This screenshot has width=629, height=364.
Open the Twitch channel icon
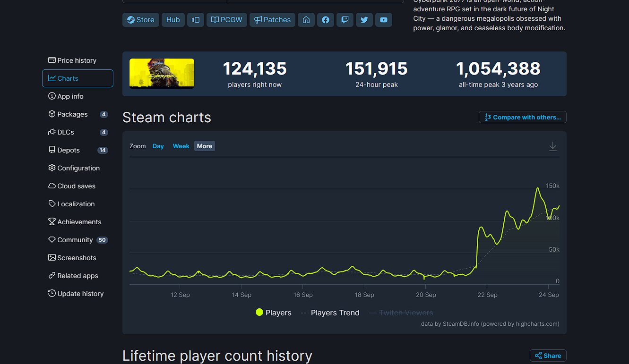pos(345,20)
